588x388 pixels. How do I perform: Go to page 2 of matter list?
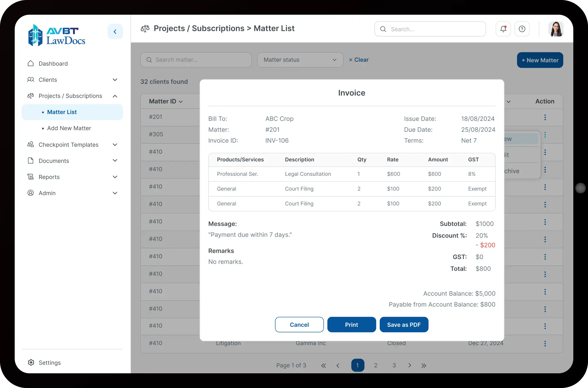click(376, 365)
